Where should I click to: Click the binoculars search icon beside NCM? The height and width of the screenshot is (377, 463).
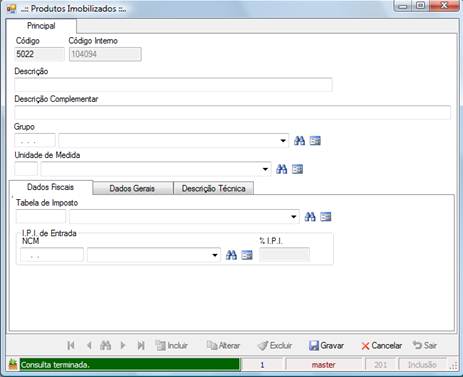click(x=231, y=255)
